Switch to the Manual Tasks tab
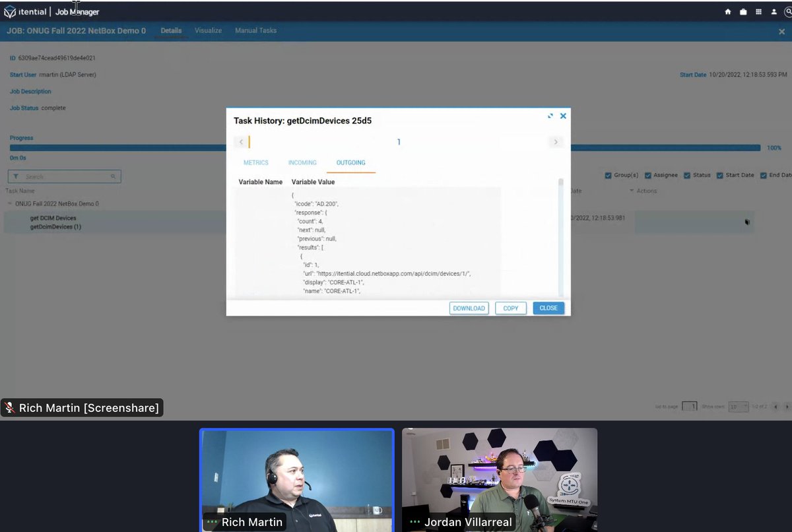This screenshot has width=792, height=532. (x=255, y=31)
